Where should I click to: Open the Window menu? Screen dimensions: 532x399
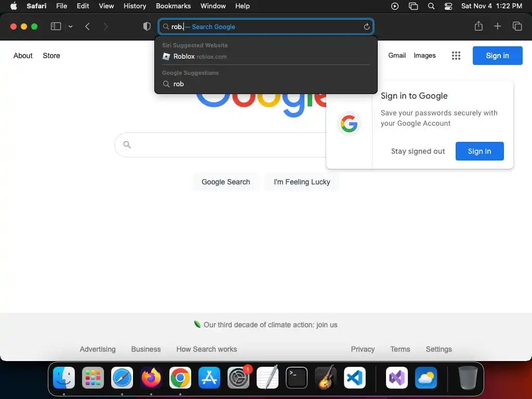[x=213, y=6]
